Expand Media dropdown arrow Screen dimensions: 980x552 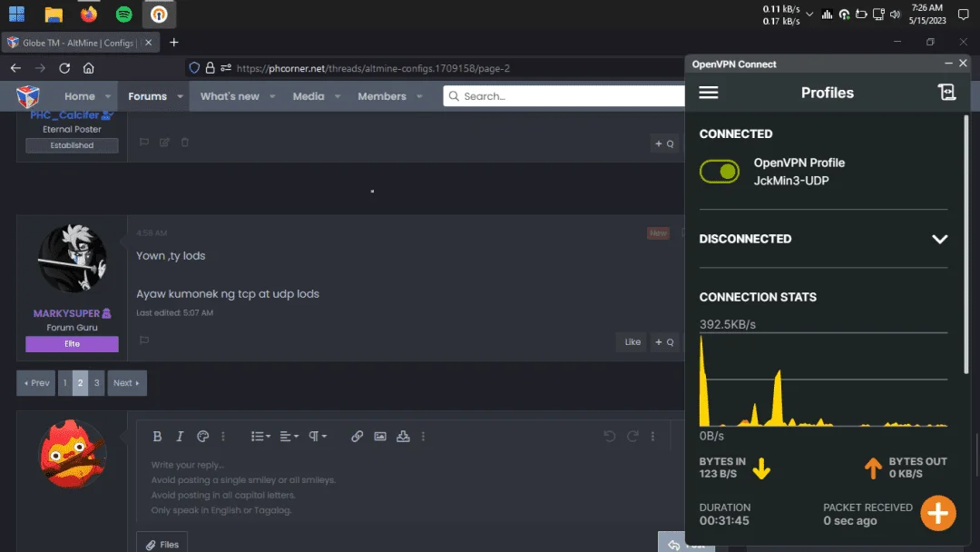[338, 96]
